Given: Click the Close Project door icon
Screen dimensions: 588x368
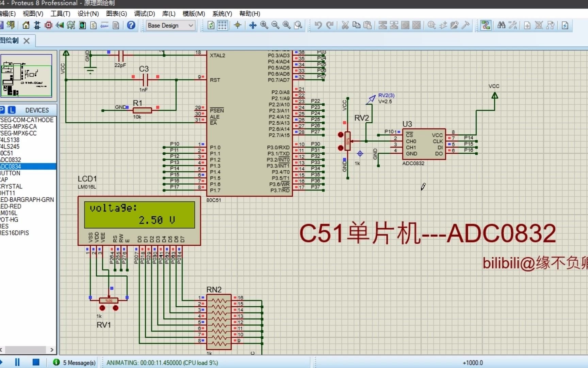Looking at the screenshot, I should tap(11, 25).
